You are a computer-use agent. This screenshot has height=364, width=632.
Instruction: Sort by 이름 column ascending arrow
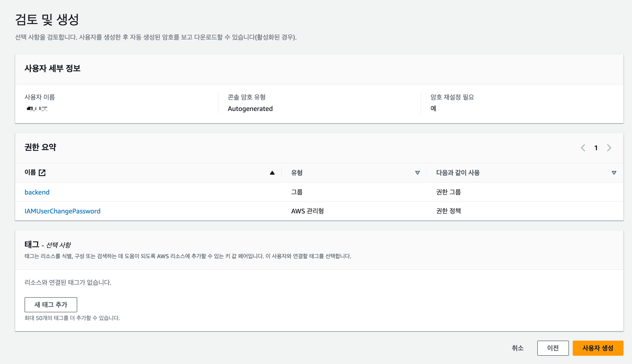coord(272,173)
